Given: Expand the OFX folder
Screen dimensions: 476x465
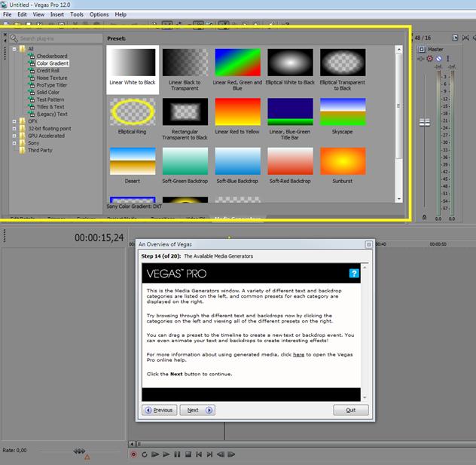Looking at the screenshot, I should (x=14, y=121).
